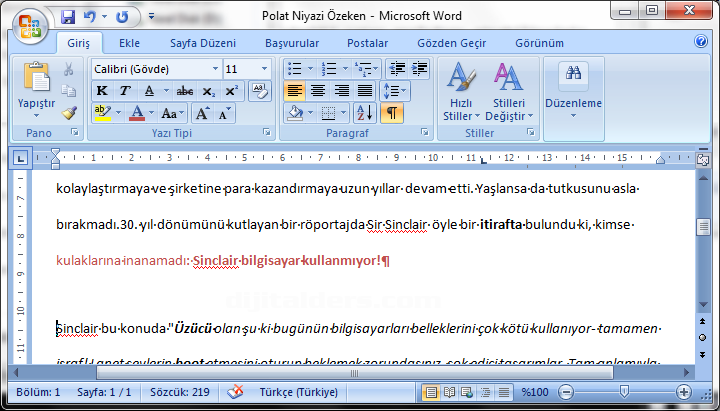
Task: Expand the Quick Access Toolbar customize arrow
Action: click(x=152, y=17)
